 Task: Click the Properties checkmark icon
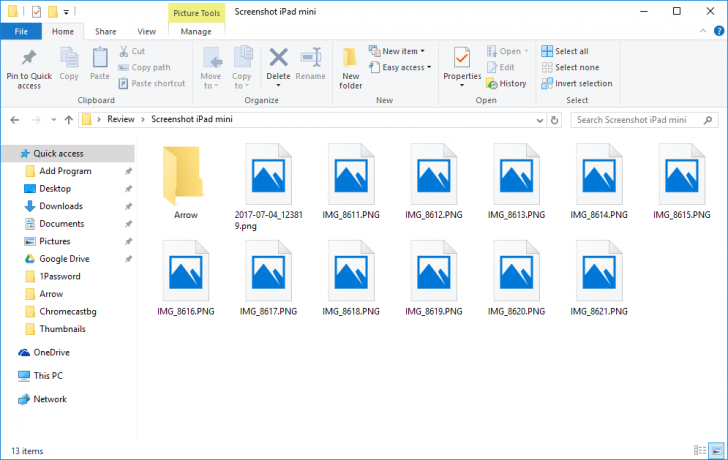tap(462, 58)
